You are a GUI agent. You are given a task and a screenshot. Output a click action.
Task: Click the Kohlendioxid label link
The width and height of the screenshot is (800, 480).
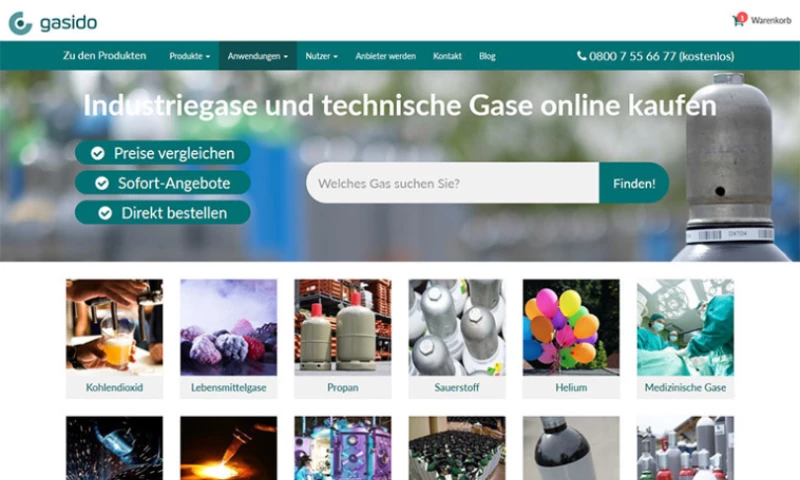click(114, 387)
